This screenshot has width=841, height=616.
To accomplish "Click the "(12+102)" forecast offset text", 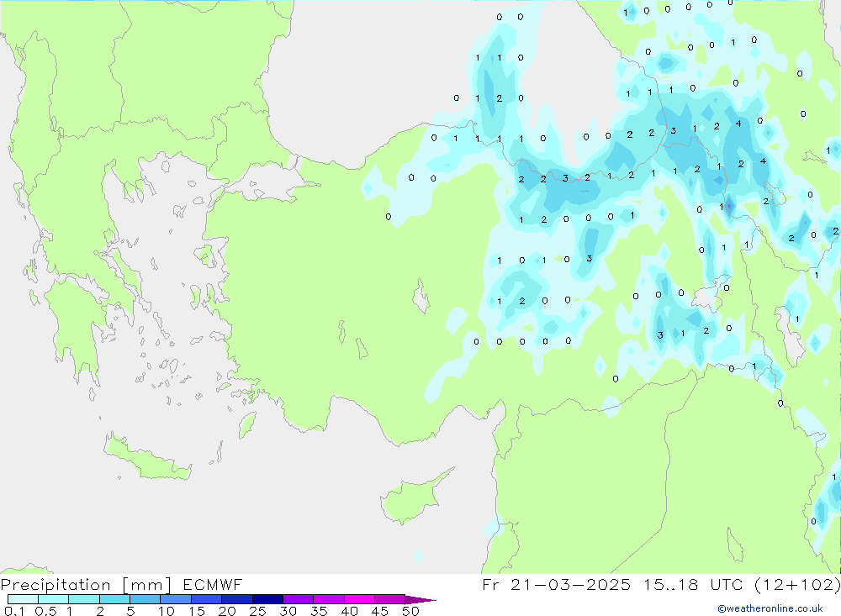I will 798,584.
